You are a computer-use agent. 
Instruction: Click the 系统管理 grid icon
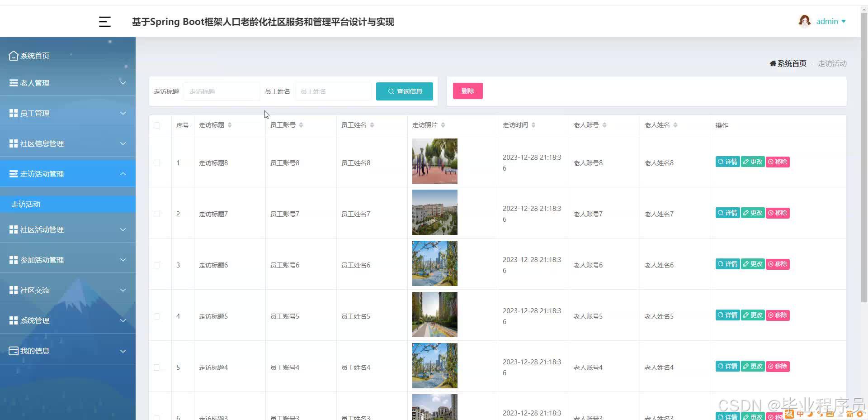click(x=14, y=320)
